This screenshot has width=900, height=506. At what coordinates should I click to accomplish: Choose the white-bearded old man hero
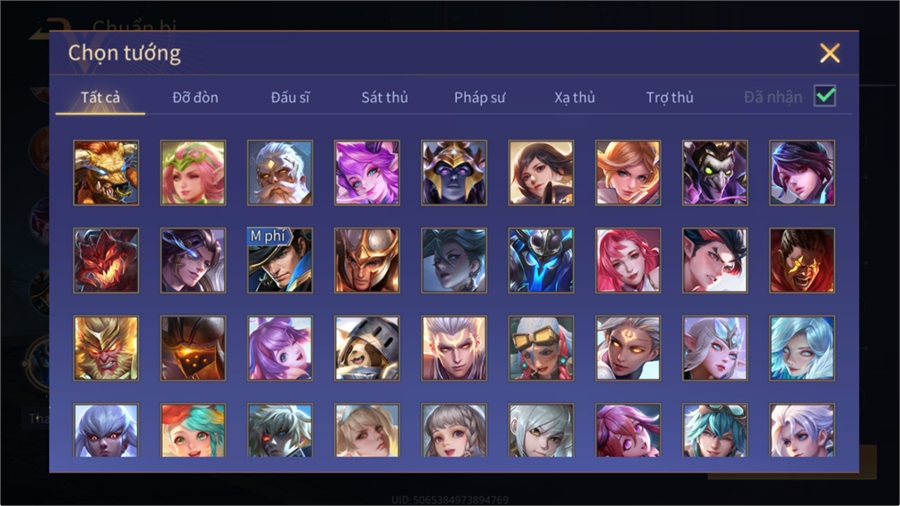[x=280, y=173]
